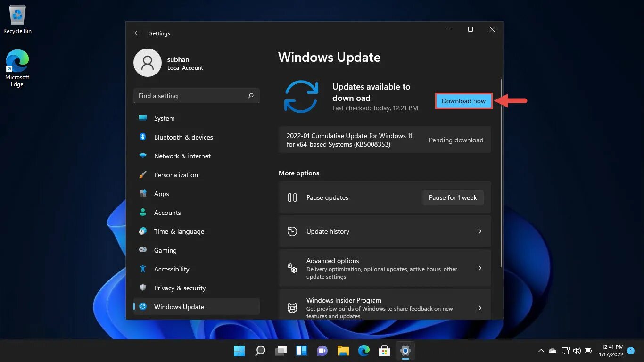The width and height of the screenshot is (644, 362).
Task: Open Task View on the taskbar
Action: point(281,351)
